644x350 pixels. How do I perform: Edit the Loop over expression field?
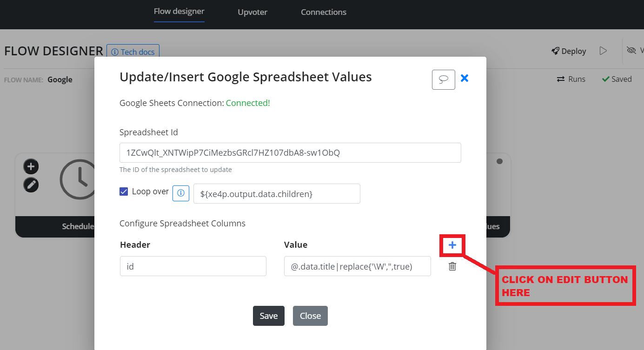pos(277,193)
